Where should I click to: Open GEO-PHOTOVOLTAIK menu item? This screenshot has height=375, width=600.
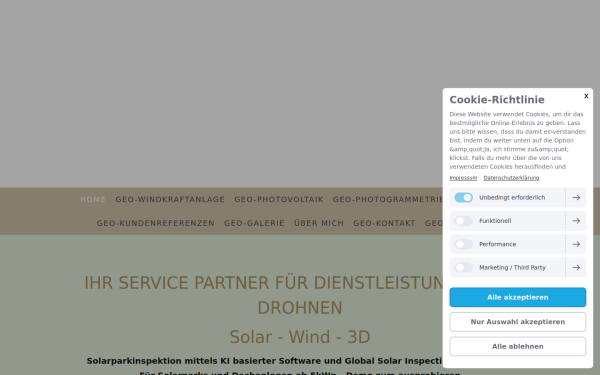tap(279, 199)
